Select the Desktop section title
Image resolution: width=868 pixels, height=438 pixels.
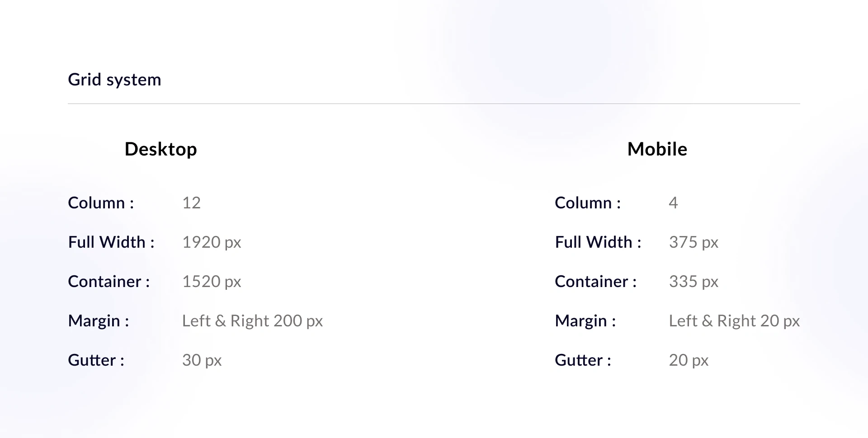click(x=160, y=149)
